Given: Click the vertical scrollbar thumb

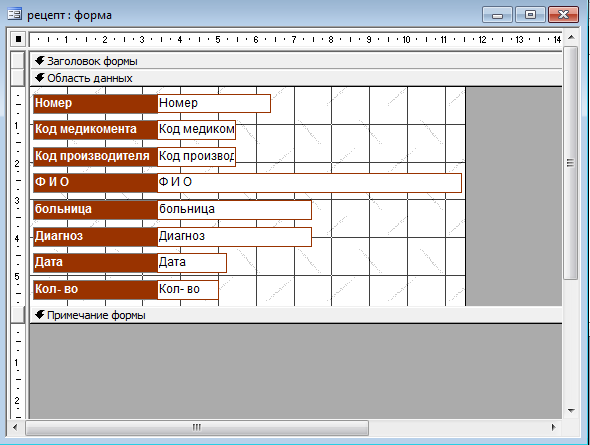Looking at the screenshot, I should tap(571, 163).
